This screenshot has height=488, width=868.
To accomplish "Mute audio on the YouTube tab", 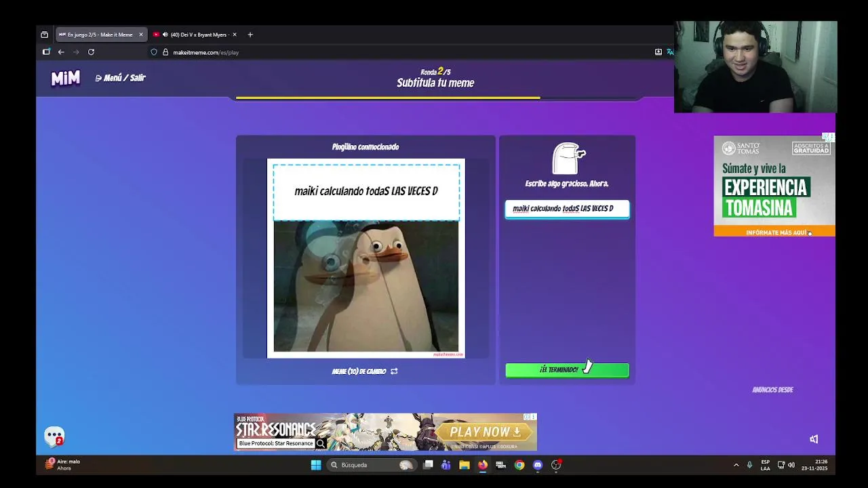I will 165,35.
